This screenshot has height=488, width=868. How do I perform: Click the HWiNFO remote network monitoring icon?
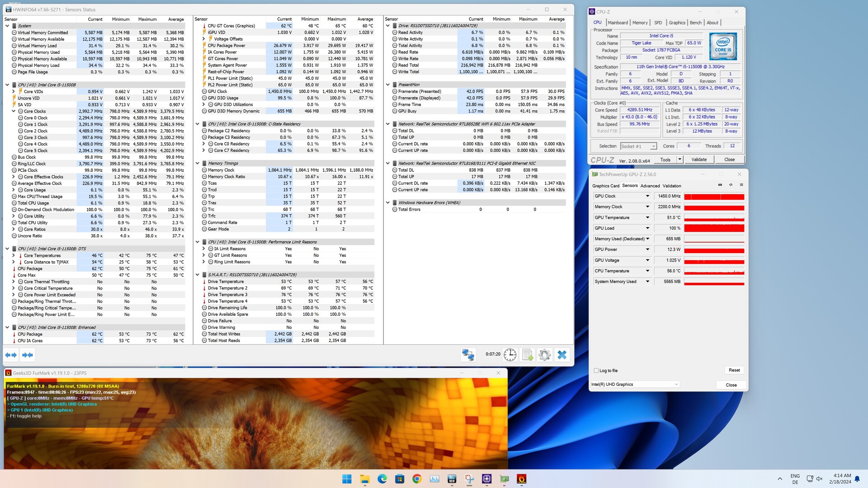(x=468, y=355)
